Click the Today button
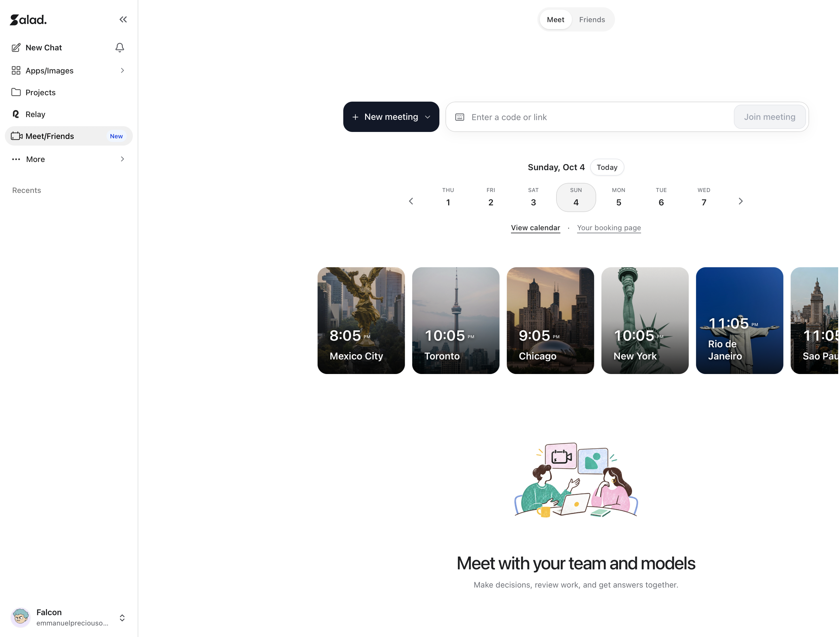This screenshot has height=637, width=840. [607, 167]
